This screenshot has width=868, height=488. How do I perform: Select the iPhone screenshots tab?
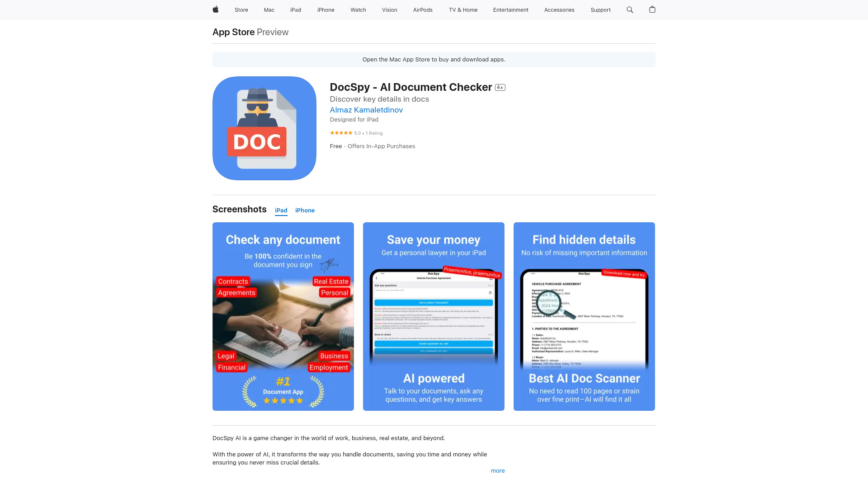tap(305, 210)
